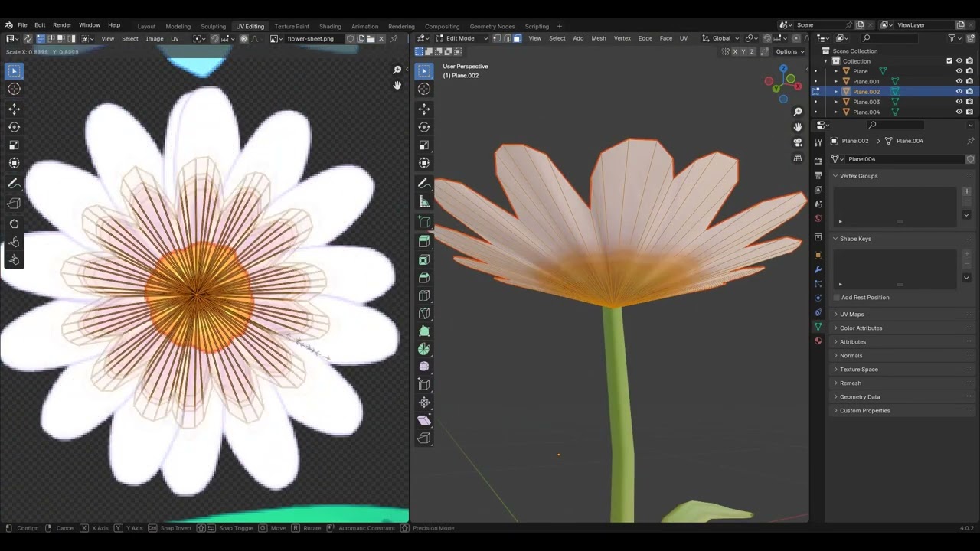Click the blue Z axis on the navigation gizmo
The image size is (980, 551).
783,68
